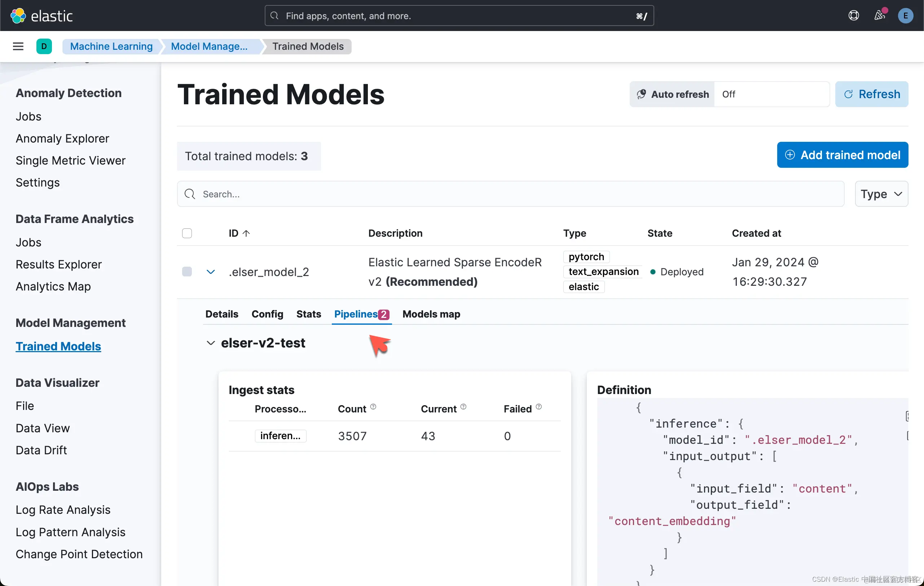Open the newsfeed notifications icon
This screenshot has width=924, height=586.
pos(880,16)
